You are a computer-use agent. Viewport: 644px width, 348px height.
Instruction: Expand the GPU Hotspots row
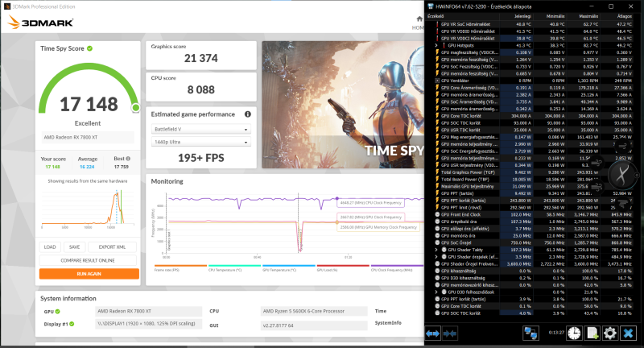point(436,46)
